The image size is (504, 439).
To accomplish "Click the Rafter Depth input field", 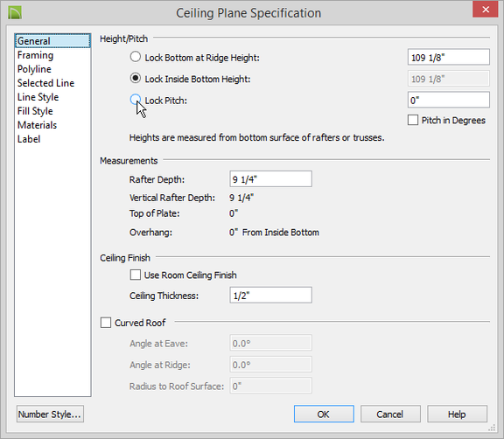I will [x=270, y=179].
